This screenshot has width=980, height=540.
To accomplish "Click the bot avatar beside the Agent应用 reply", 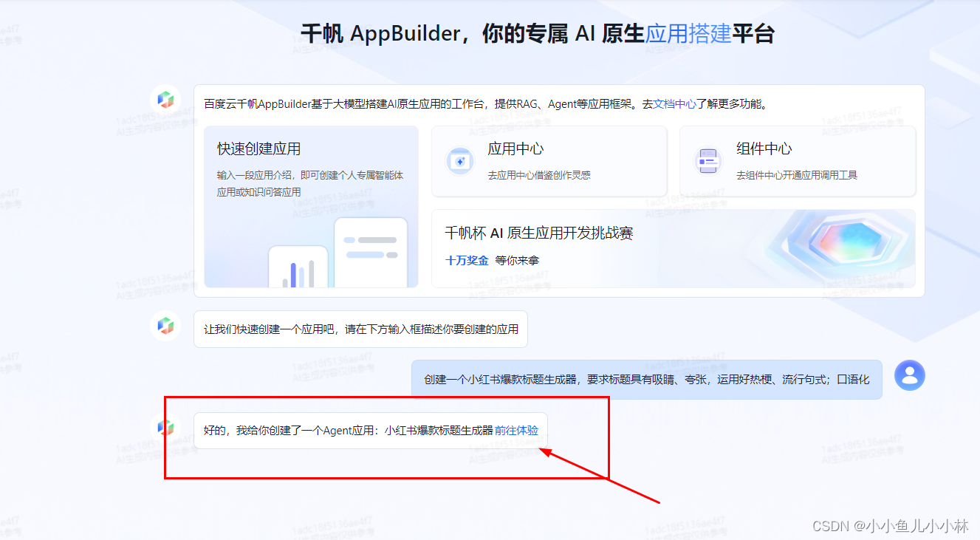I will coord(165,428).
